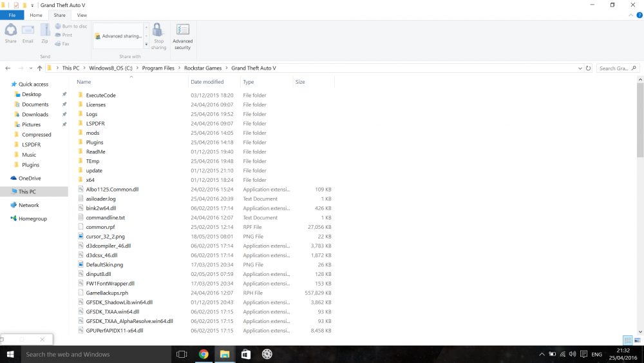Refresh the folder view
Image resolution: width=644 pixels, height=363 pixels.
pyautogui.click(x=588, y=68)
